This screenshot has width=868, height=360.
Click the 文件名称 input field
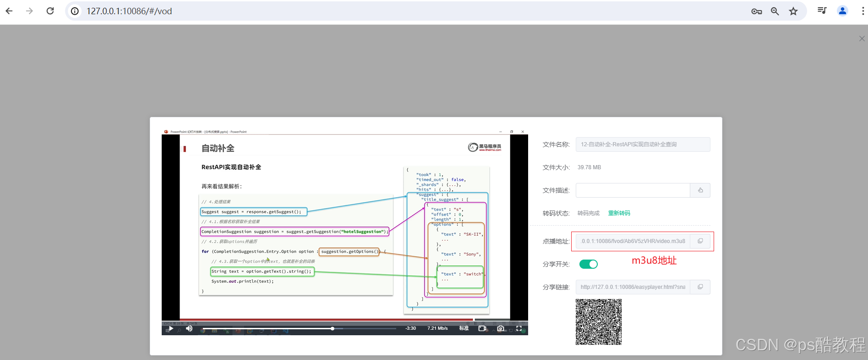(643, 144)
